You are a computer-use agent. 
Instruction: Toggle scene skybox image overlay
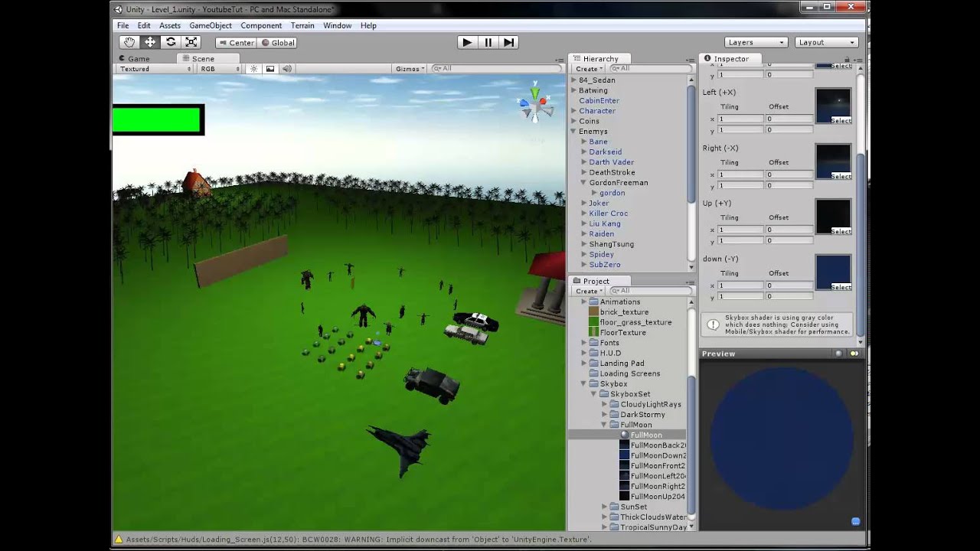(270, 69)
